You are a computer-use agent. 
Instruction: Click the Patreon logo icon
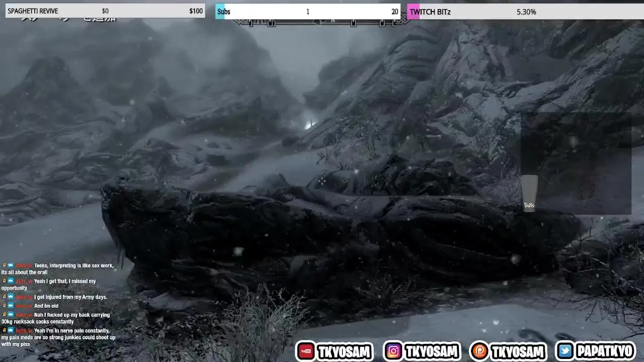coord(479,351)
